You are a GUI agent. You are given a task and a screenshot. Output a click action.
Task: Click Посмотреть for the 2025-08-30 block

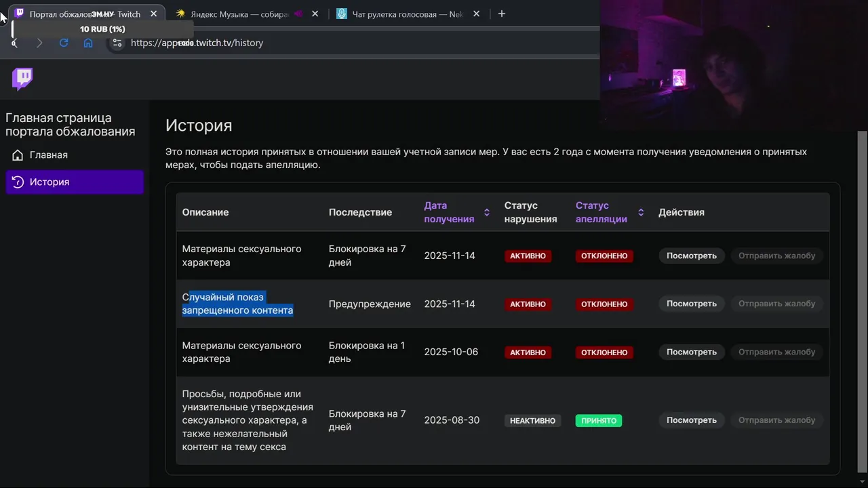point(691,420)
